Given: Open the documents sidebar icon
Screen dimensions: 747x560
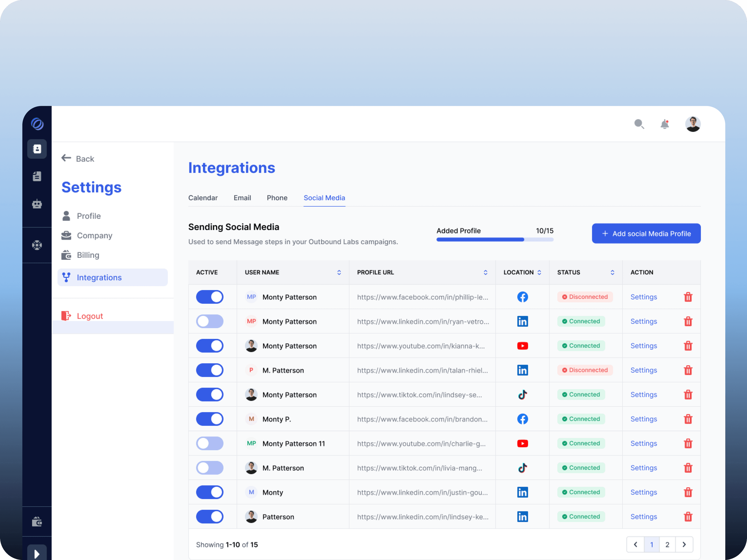Looking at the screenshot, I should pos(37,176).
